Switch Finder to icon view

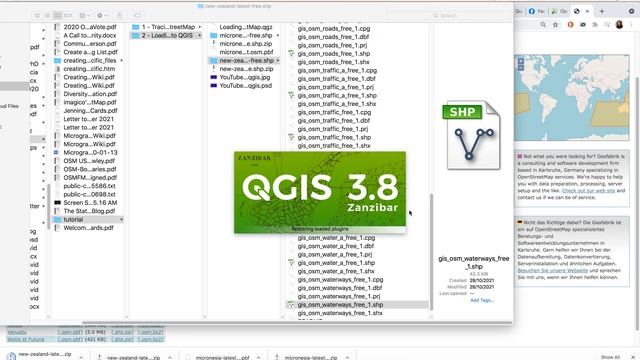coord(37,16)
